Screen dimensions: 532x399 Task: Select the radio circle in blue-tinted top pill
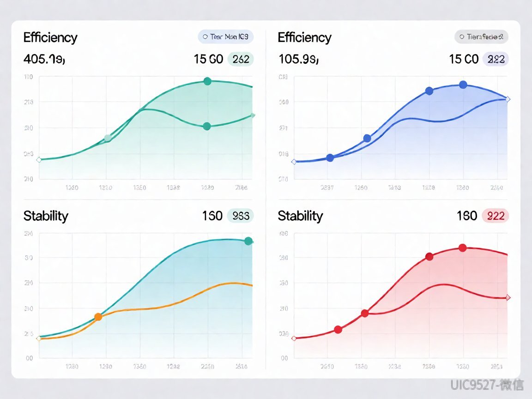point(205,36)
